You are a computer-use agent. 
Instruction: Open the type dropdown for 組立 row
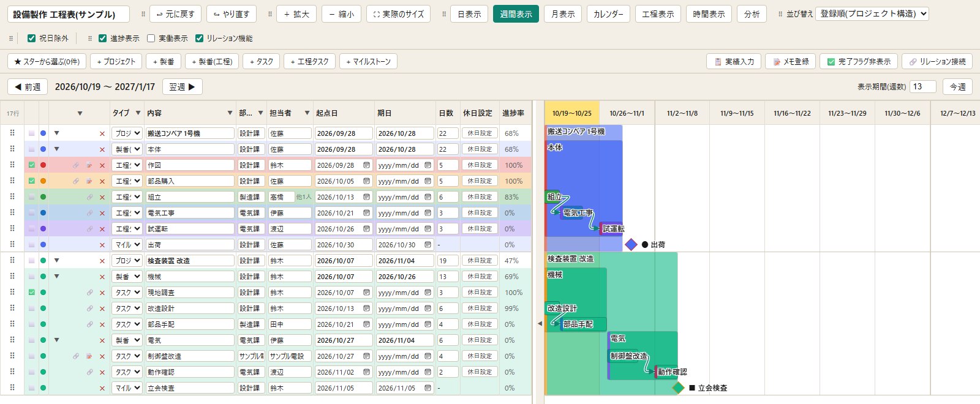[127, 197]
